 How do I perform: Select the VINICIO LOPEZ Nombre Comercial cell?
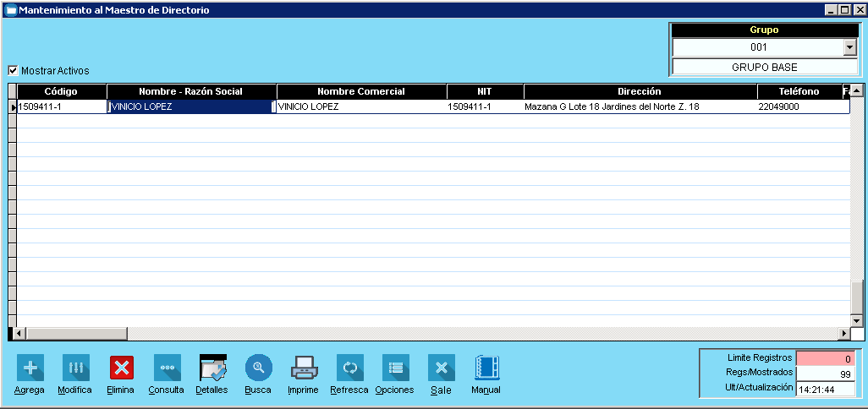coord(361,107)
